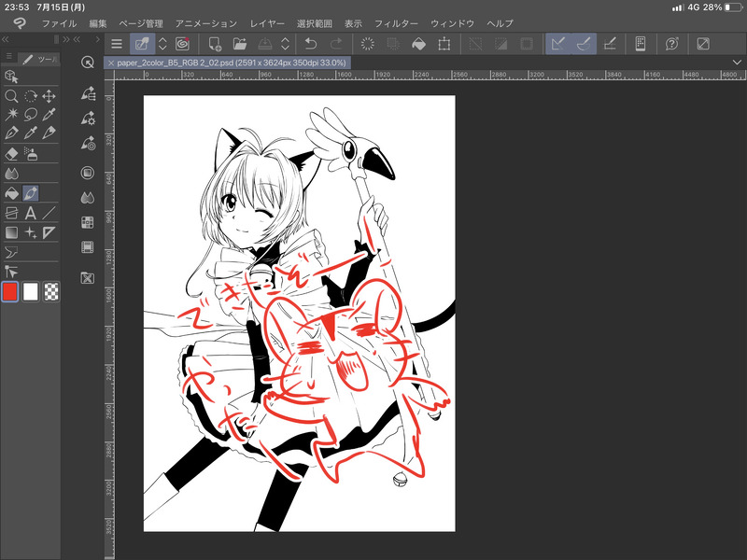Open the Animation film strip palette icon
This screenshot has width=747, height=560.
(88, 247)
